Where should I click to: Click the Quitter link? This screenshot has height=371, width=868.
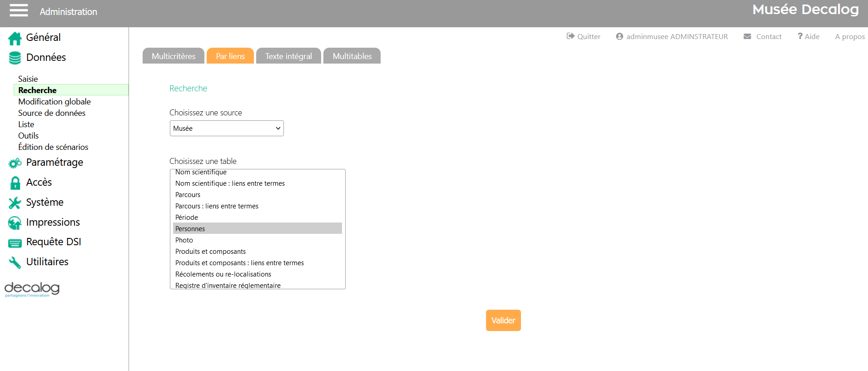tap(584, 37)
